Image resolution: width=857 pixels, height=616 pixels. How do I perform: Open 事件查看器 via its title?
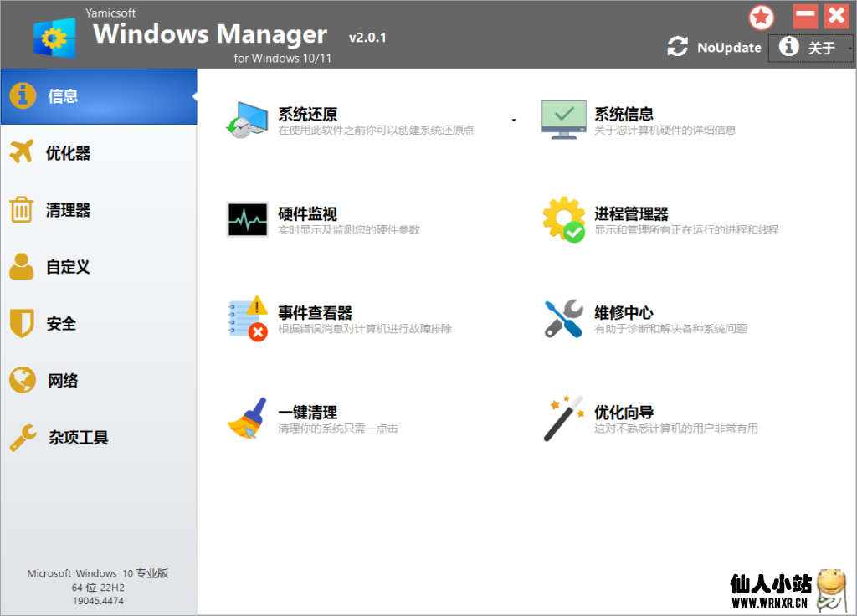click(x=316, y=313)
